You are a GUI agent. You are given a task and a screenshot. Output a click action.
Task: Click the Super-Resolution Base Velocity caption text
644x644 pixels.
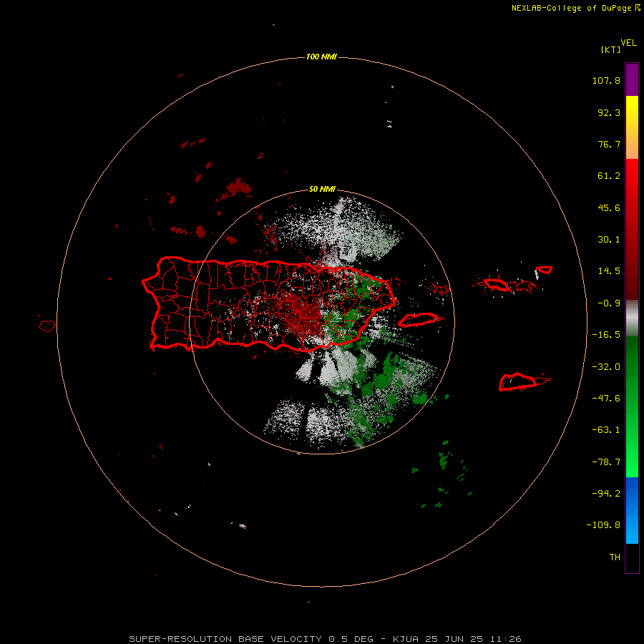[x=326, y=639]
